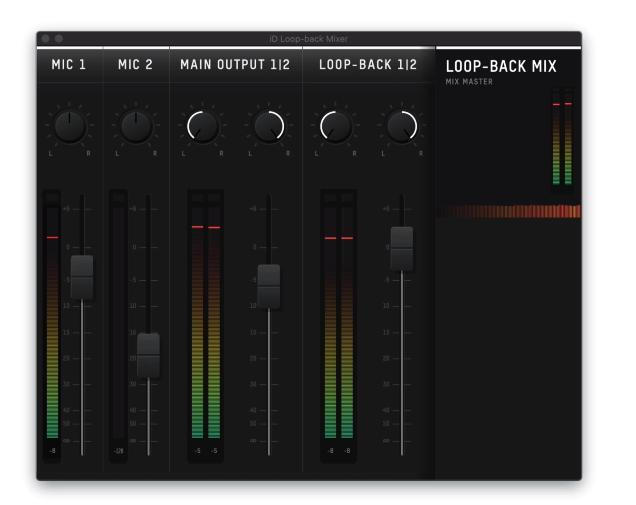Click the MAIN OUTPUT left channel pan knob
636x505 pixels.
tap(202, 127)
